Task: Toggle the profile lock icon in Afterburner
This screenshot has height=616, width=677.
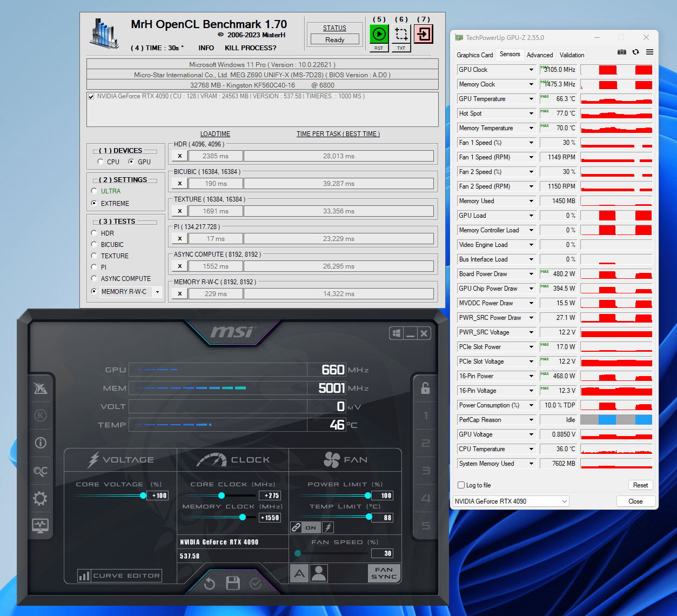Action: coord(425,388)
